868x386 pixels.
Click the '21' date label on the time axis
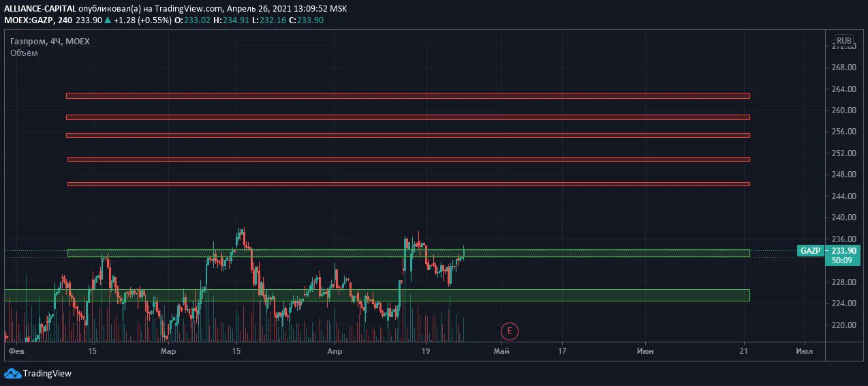(x=744, y=352)
